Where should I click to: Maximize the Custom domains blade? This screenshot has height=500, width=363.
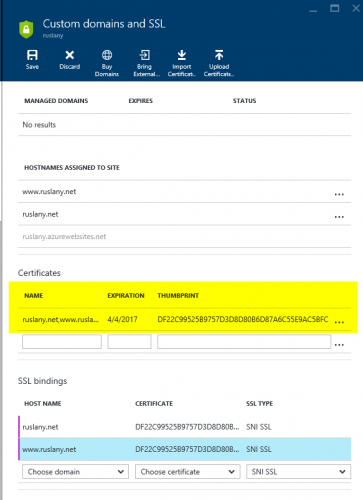334,8
